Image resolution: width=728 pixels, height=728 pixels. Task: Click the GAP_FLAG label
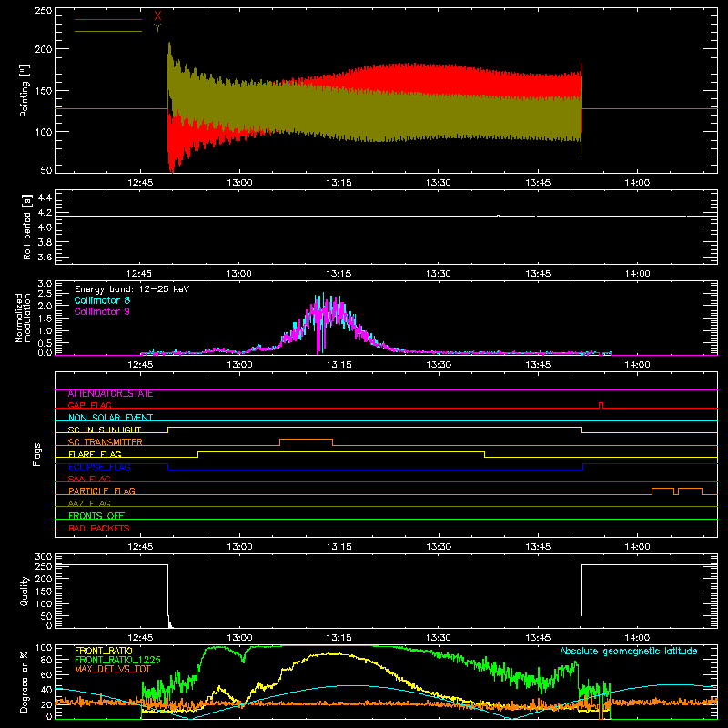89,405
